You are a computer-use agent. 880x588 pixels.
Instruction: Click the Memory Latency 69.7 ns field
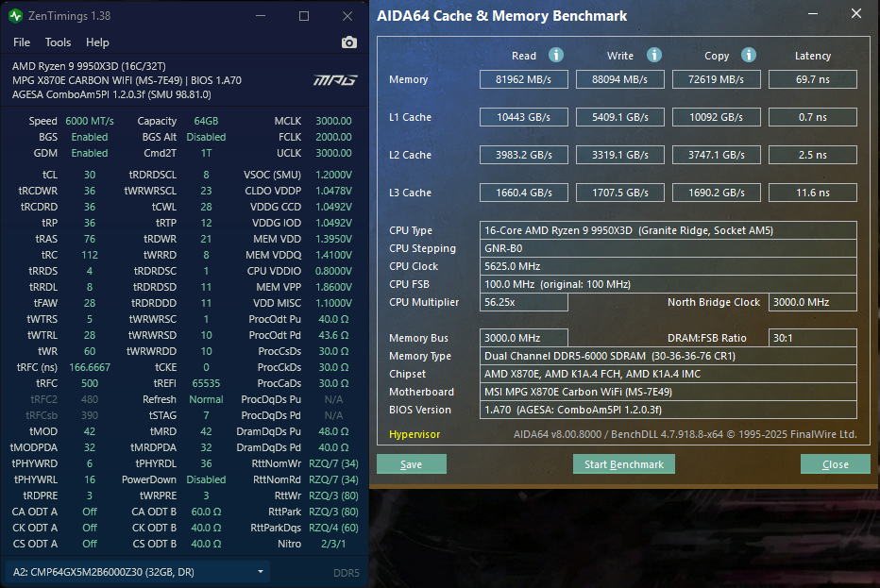813,79
